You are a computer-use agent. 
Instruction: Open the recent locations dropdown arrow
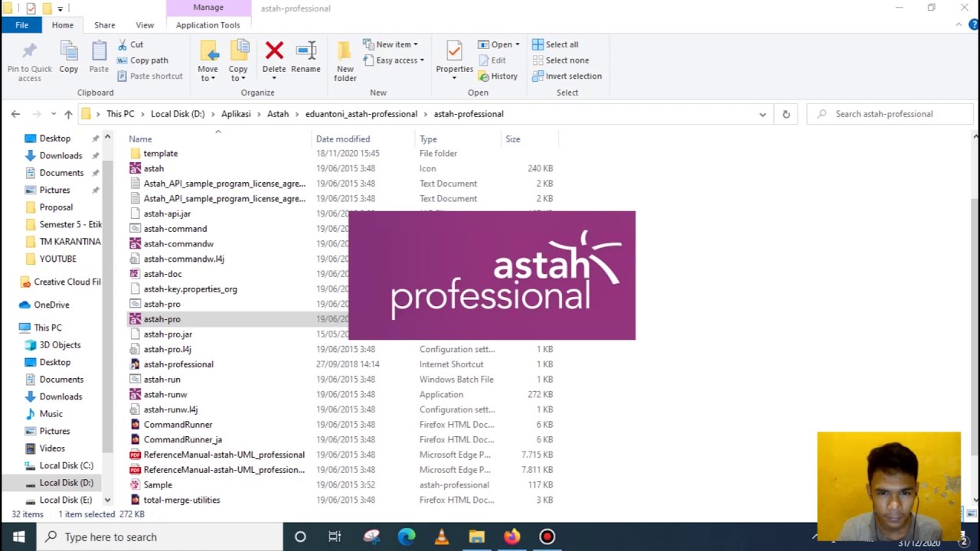(53, 114)
